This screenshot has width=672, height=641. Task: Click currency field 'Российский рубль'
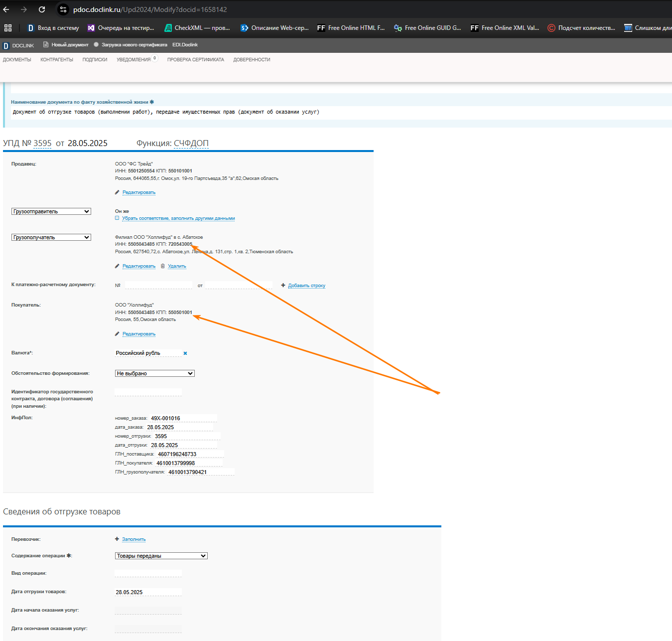click(148, 353)
